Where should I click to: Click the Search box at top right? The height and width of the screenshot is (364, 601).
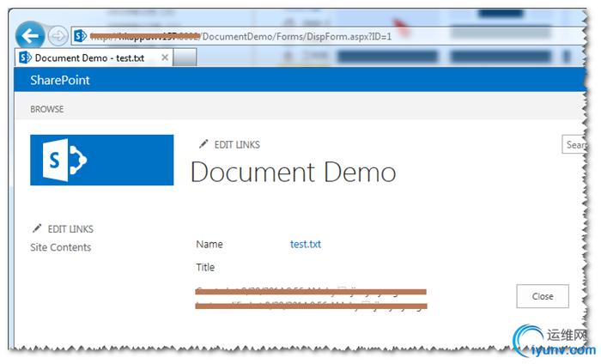[574, 144]
